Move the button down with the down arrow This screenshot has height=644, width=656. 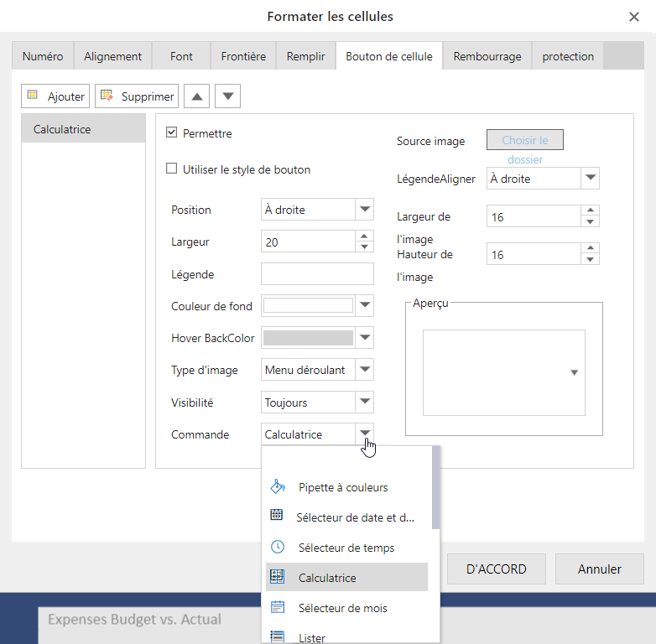click(228, 96)
